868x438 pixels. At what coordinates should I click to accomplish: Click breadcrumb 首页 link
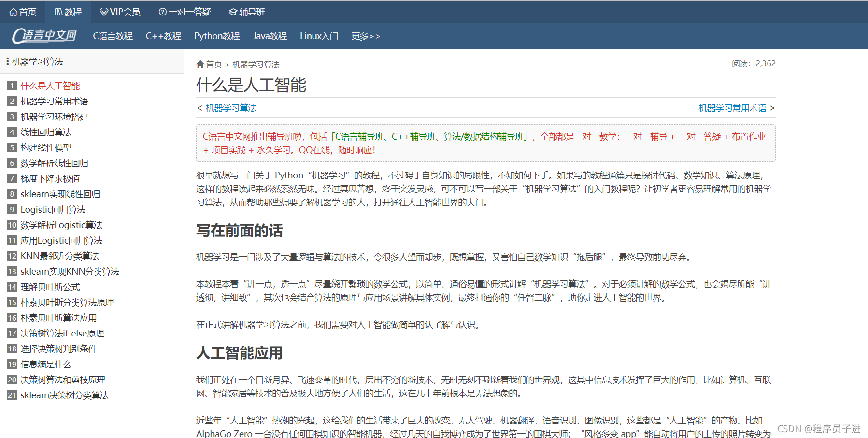point(214,64)
